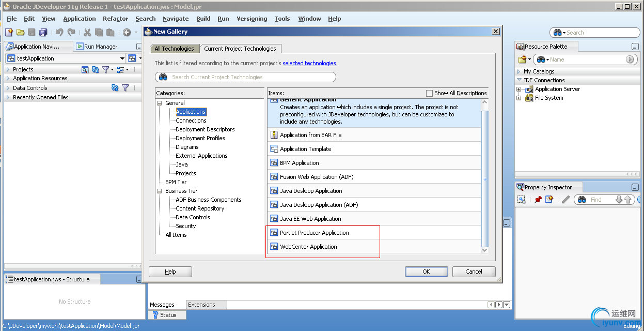Click the Open folder toolbar icon
This screenshot has width=644, height=331.
(x=21, y=33)
